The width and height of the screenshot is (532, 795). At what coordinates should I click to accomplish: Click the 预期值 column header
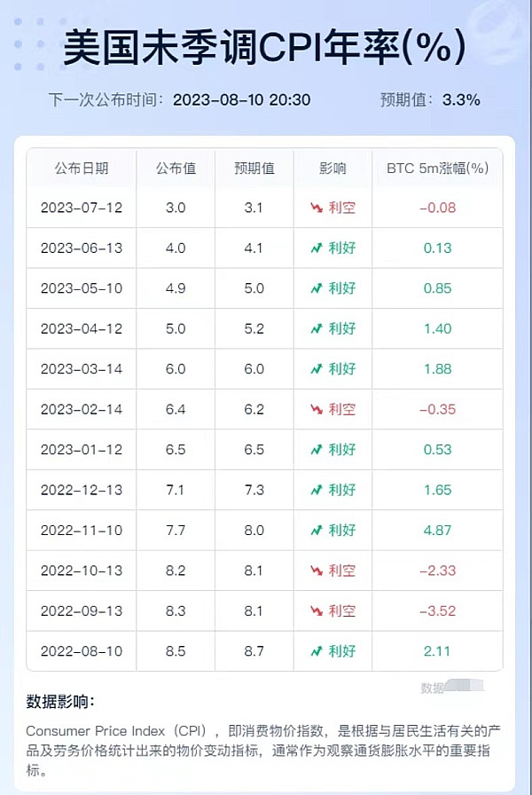(x=254, y=169)
